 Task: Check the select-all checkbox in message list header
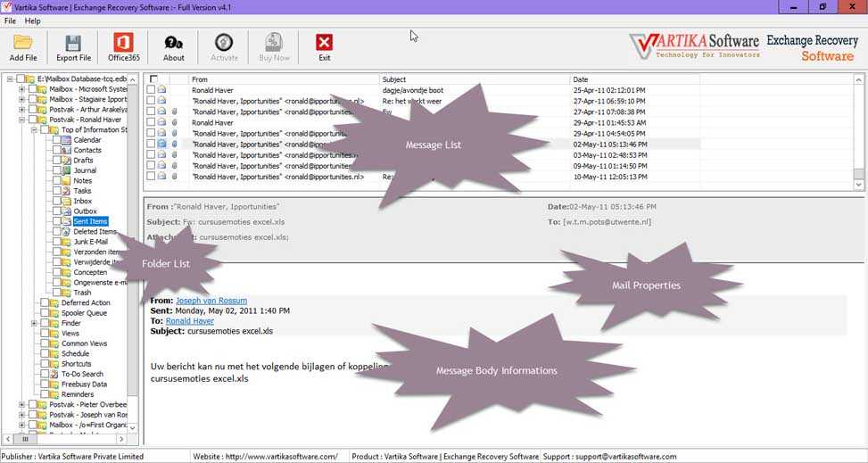pyautogui.click(x=153, y=79)
